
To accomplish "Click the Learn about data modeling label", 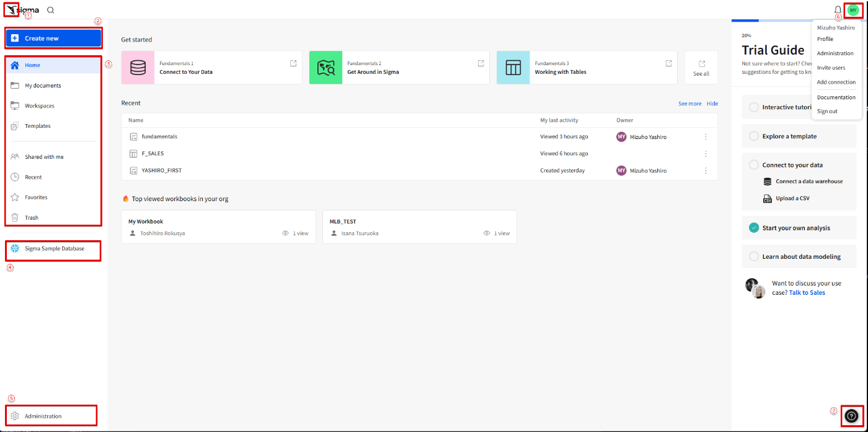I will (x=802, y=256).
